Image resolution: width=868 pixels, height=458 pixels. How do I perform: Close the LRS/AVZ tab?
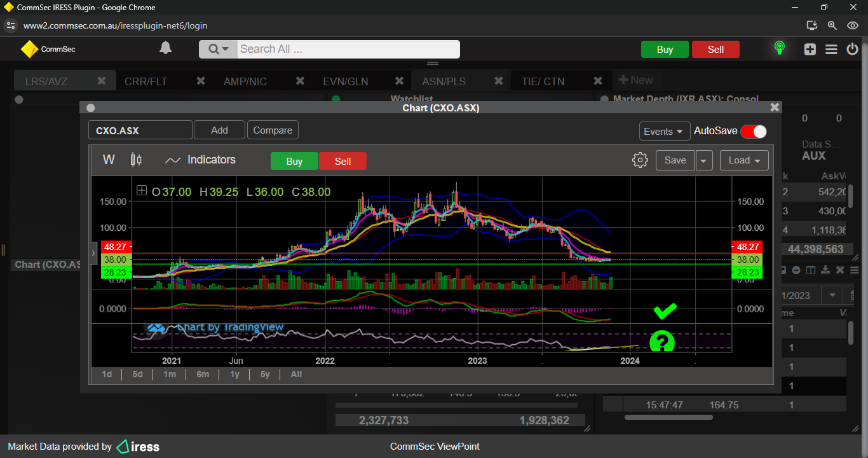tap(102, 81)
